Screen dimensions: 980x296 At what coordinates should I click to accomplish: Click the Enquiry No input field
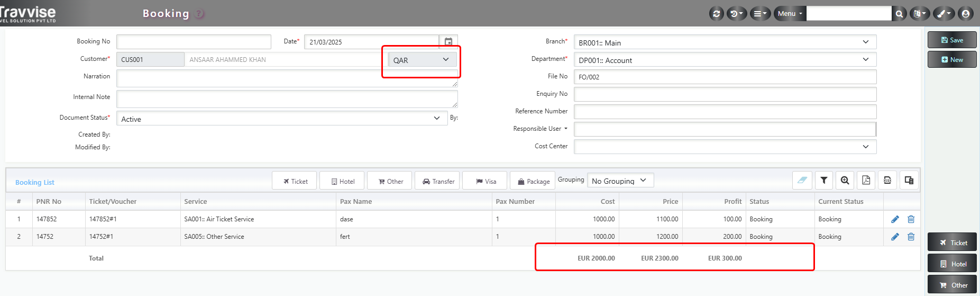(x=725, y=94)
